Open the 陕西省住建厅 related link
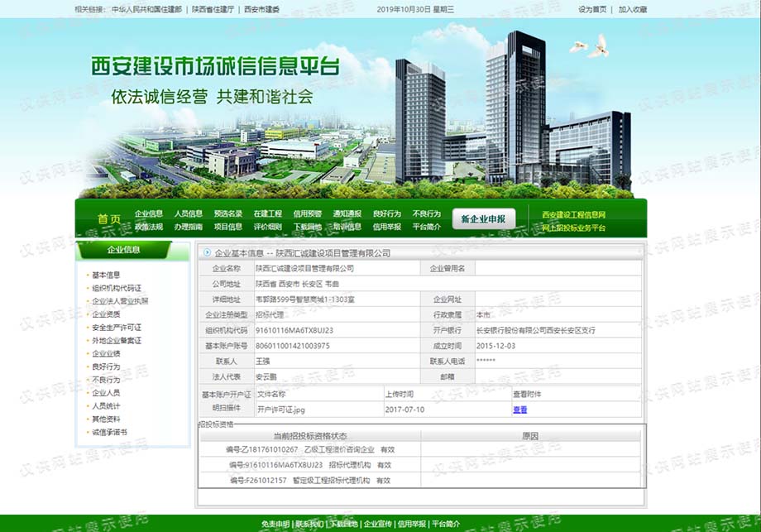 (213, 9)
